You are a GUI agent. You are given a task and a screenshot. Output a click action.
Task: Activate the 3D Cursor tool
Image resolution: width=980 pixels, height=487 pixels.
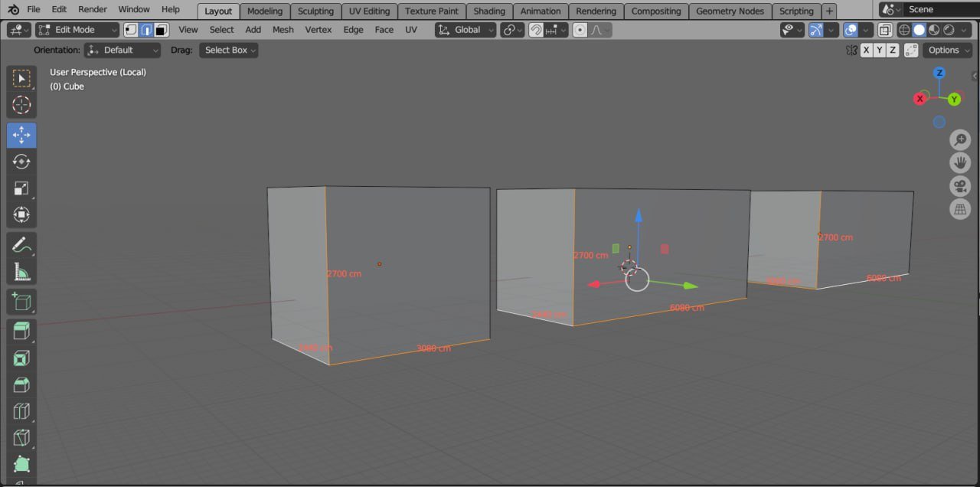click(x=21, y=106)
